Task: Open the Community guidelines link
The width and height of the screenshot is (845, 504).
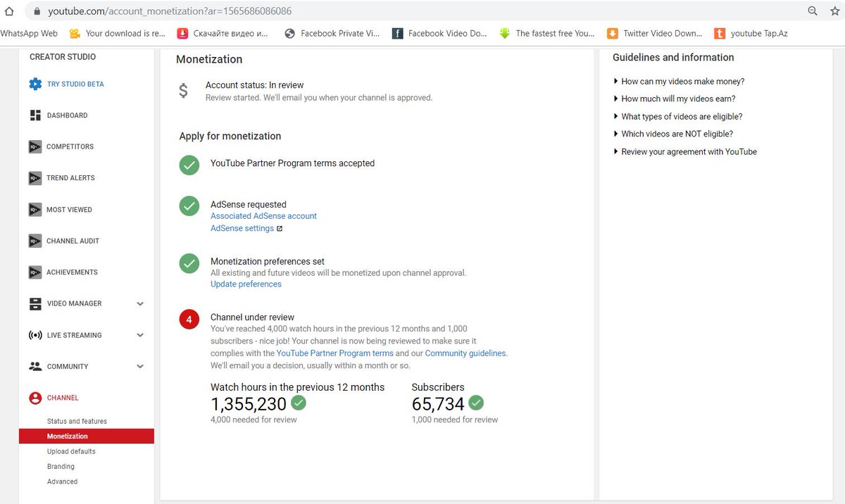Action: coord(465,353)
